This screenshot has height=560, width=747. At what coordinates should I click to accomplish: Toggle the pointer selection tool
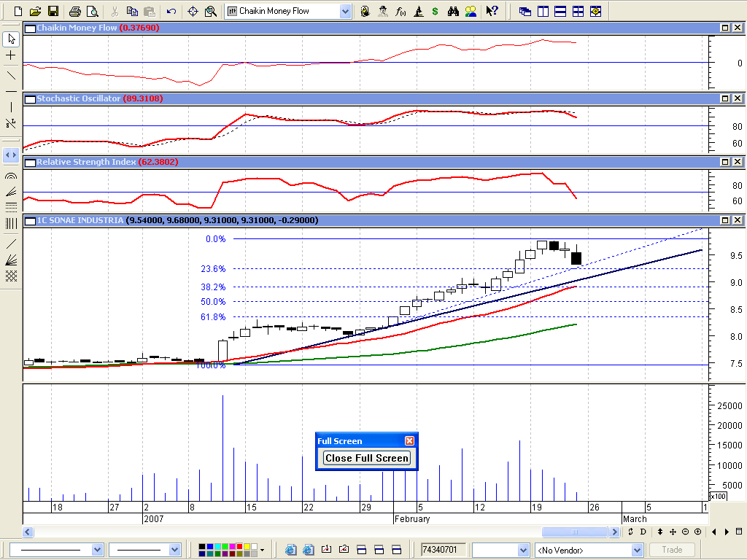tap(11, 39)
